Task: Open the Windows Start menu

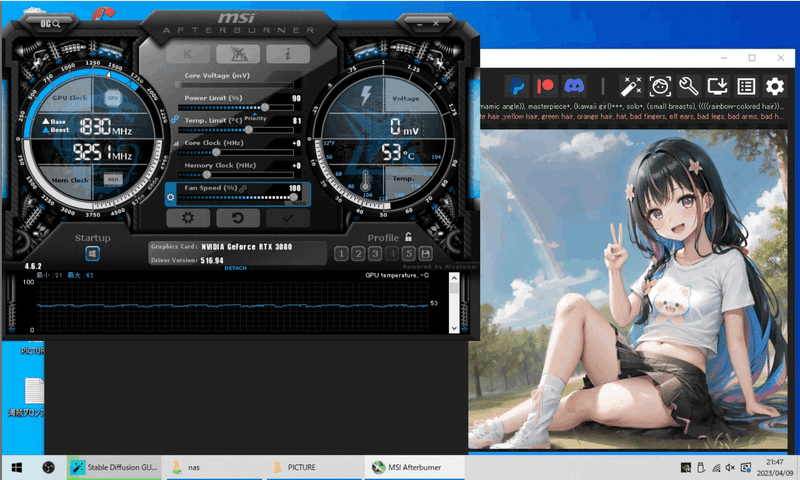Action: tap(16, 467)
